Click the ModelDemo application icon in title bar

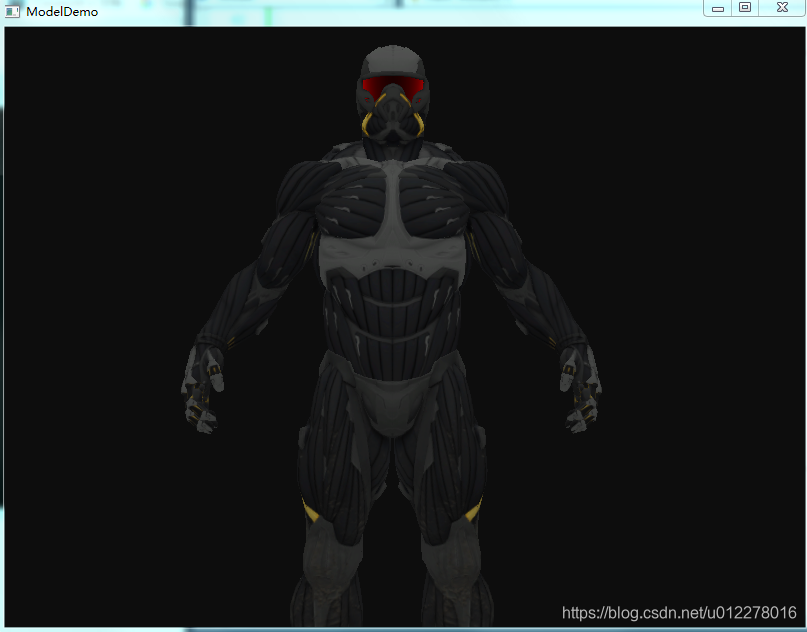tap(12, 11)
